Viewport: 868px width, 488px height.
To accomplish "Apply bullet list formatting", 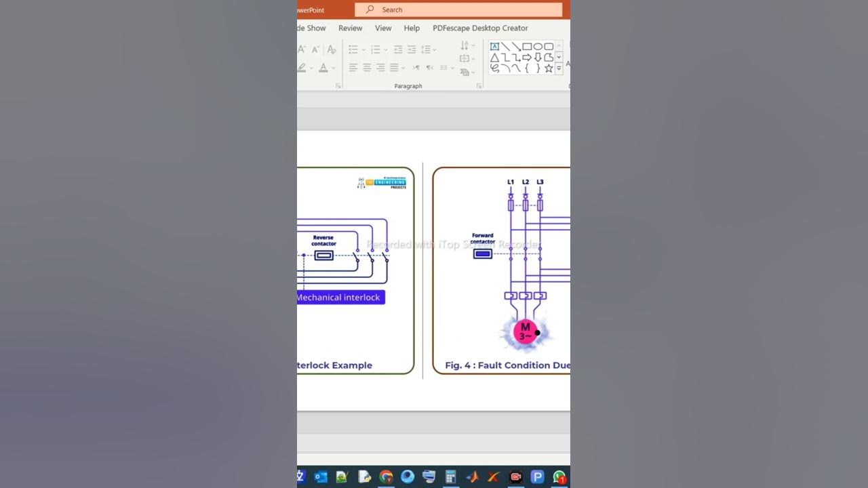I will pos(353,49).
